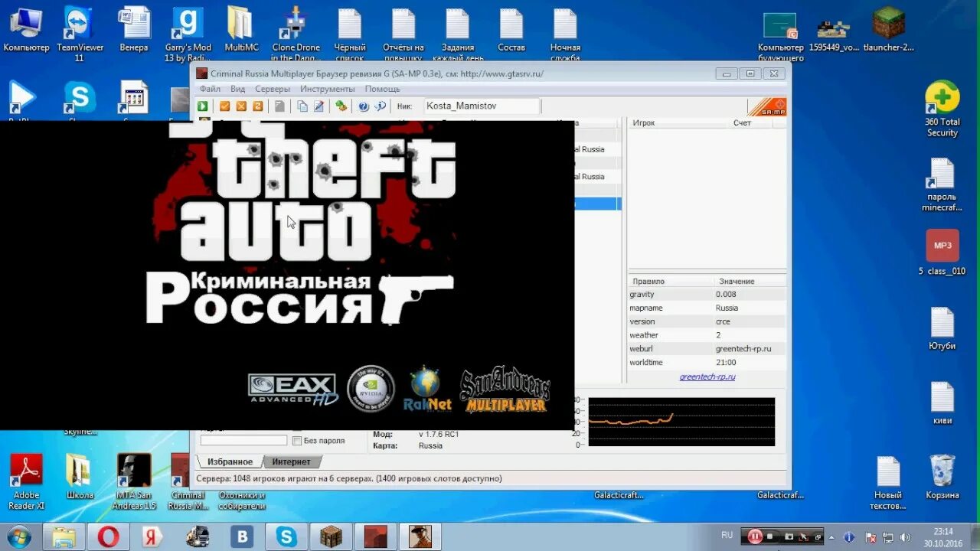Select the Adobe Reader XI desktop icon
Image resolution: width=980 pixels, height=551 pixels.
pyautogui.click(x=26, y=482)
